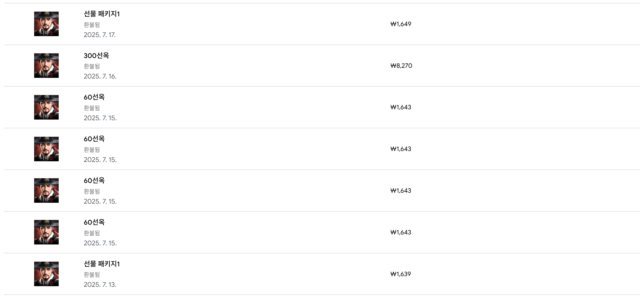The height and width of the screenshot is (298, 644).
Task: Click ₩1,643 price of the bottommost 60선옥 entry
Action: coord(401,232)
